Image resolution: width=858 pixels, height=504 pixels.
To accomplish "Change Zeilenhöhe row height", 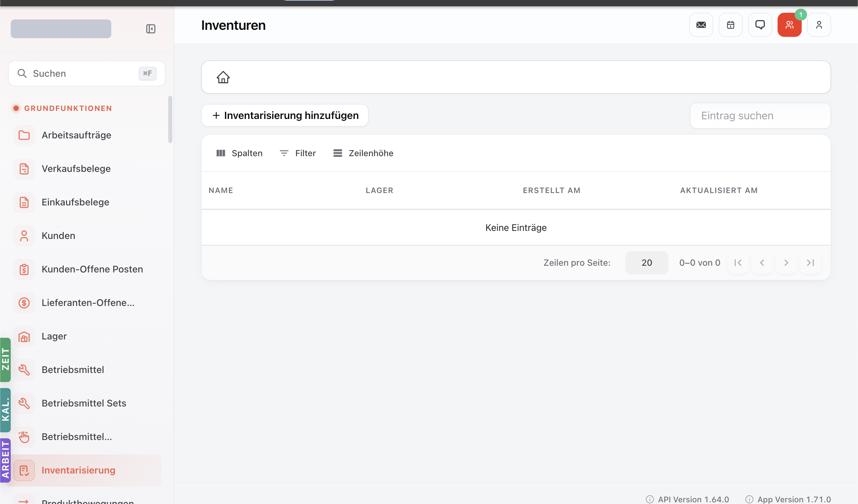I will (363, 153).
